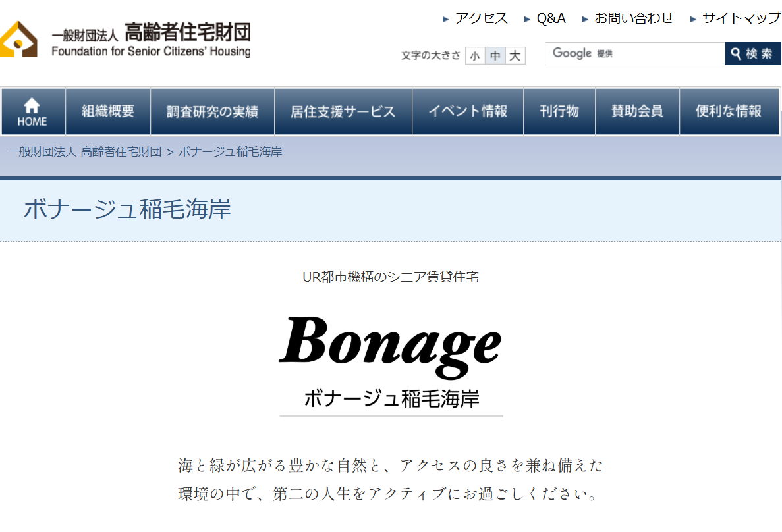Click the 高齢者住宅財団 header title text
Image resolution: width=782 pixels, height=532 pixels.
pos(188,32)
